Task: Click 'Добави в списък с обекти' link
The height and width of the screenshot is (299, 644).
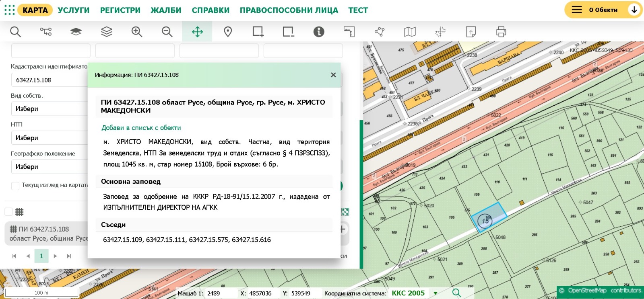Action: [141, 128]
